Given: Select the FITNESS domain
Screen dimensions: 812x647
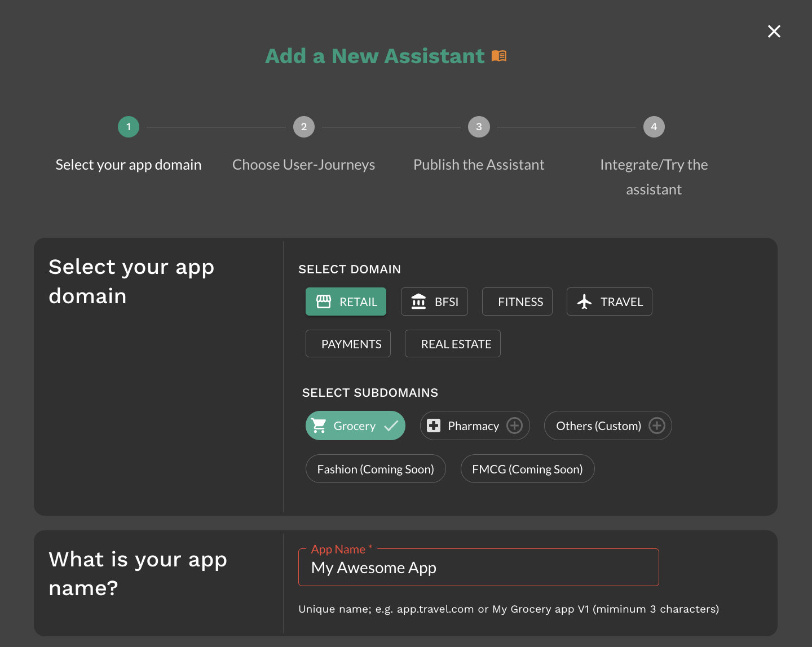Looking at the screenshot, I should 517,302.
